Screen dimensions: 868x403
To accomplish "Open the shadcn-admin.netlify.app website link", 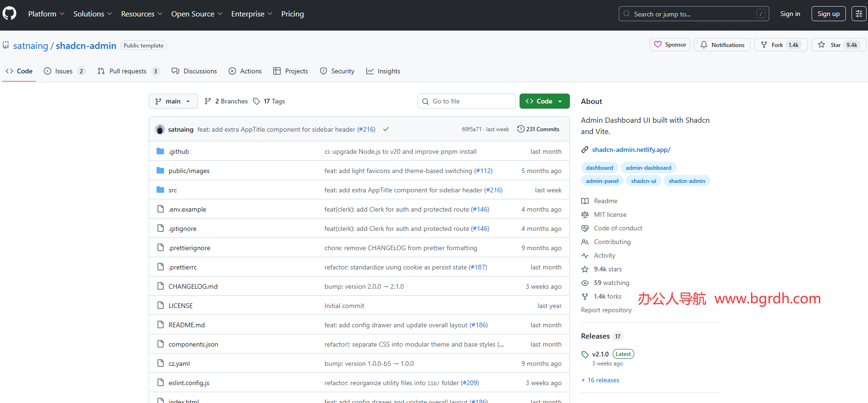I will coord(631,150).
